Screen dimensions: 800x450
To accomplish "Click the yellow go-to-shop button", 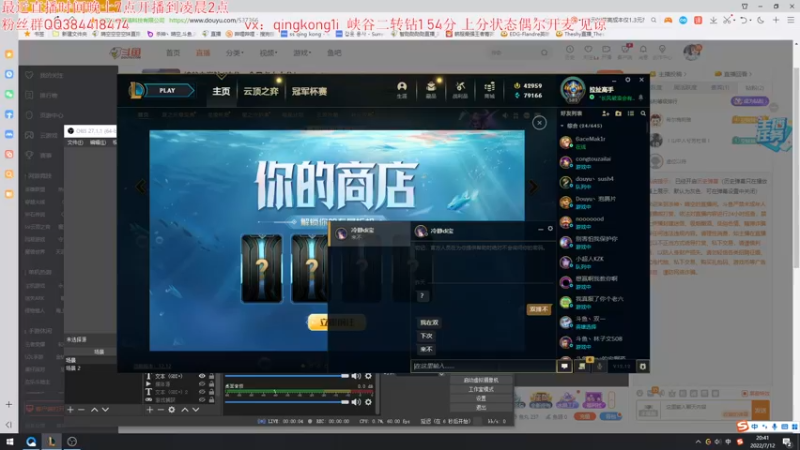I will pyautogui.click(x=337, y=322).
